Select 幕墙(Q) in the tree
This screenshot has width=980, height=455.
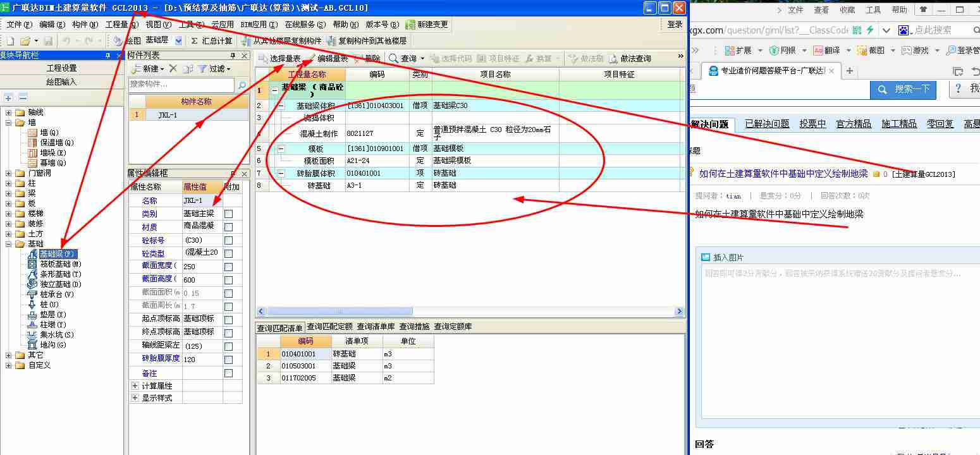coord(53,163)
